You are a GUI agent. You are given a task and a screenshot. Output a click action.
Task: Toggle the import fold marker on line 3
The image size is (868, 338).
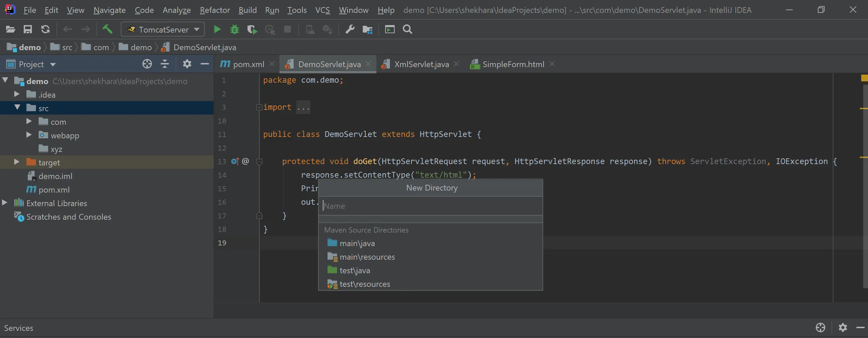pyautogui.click(x=259, y=107)
